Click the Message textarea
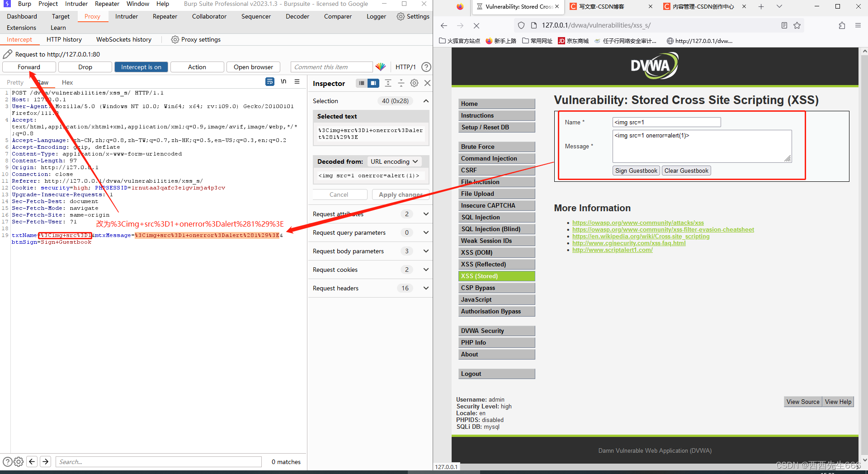868x474 pixels. [702, 146]
